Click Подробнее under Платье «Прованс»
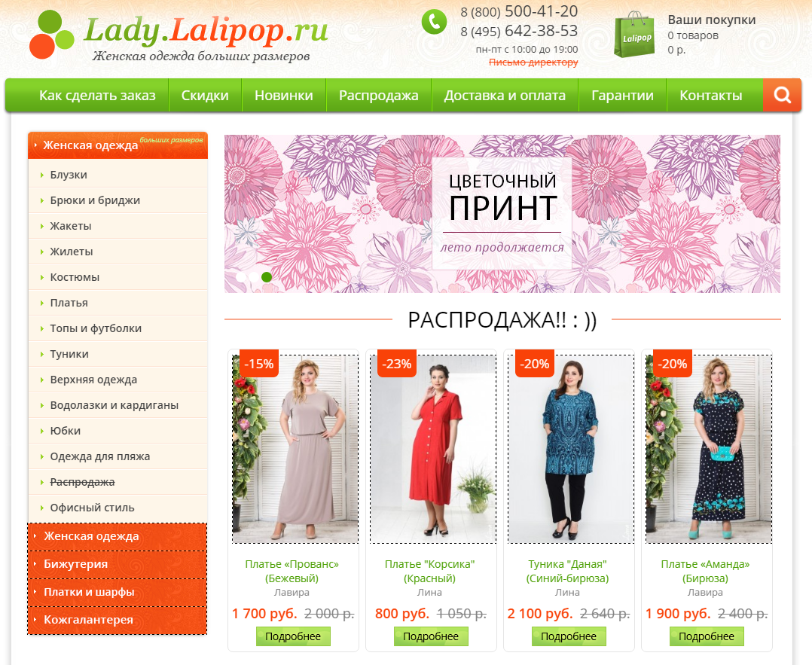 (293, 636)
